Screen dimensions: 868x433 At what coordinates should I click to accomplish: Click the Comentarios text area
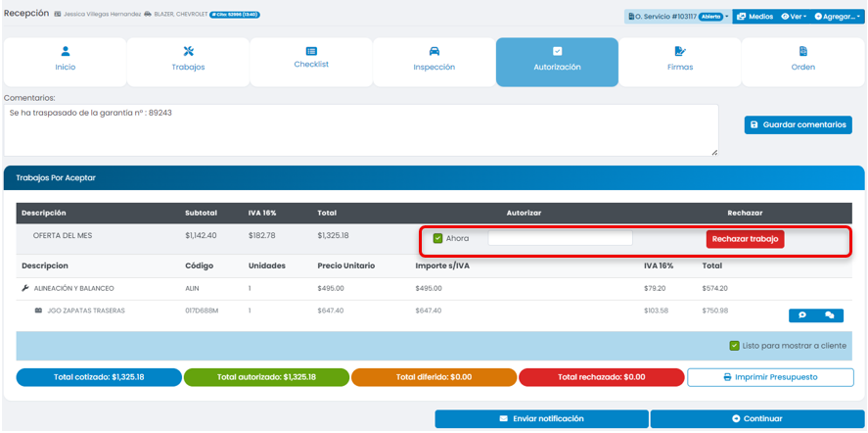[x=360, y=129]
